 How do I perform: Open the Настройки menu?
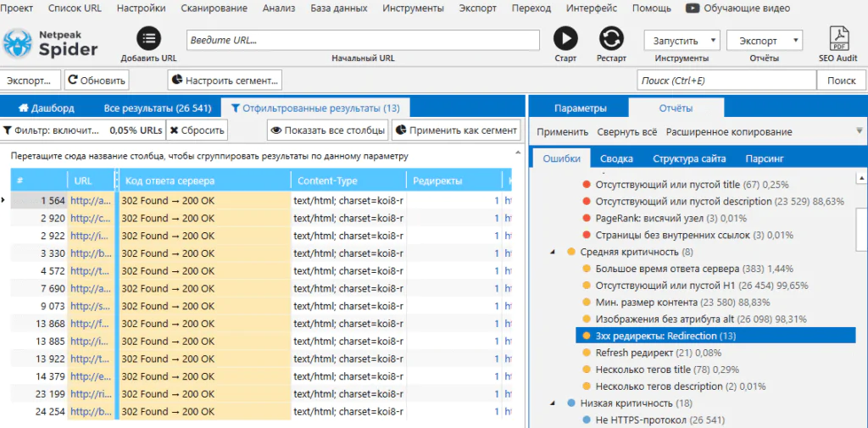tap(142, 8)
